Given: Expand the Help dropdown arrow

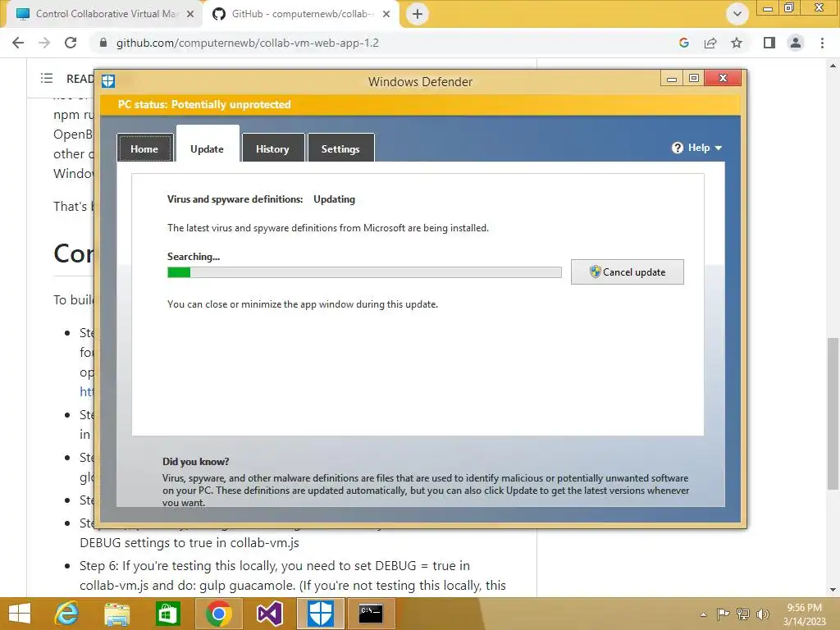Looking at the screenshot, I should 719,148.
